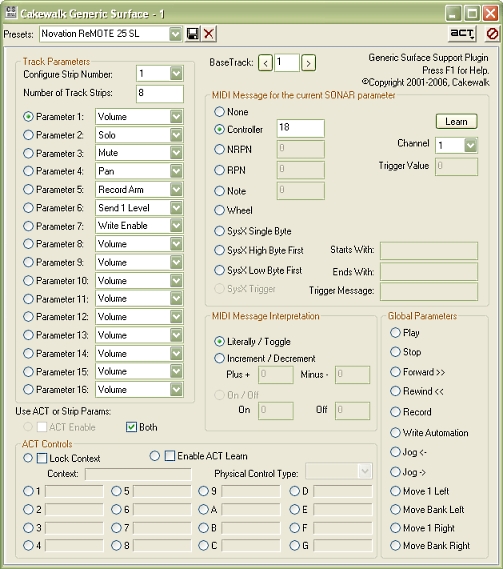Open the Parameter 7 Write Enable dropdown

[x=176, y=226]
